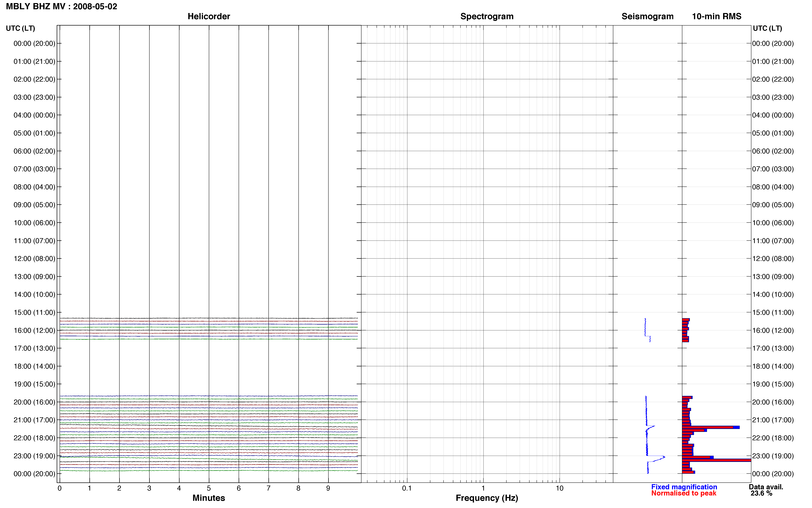Image resolution: width=812 pixels, height=508 pixels.
Task: Click the left '12:00 (08:00)' time label
Action: pyautogui.click(x=34, y=259)
